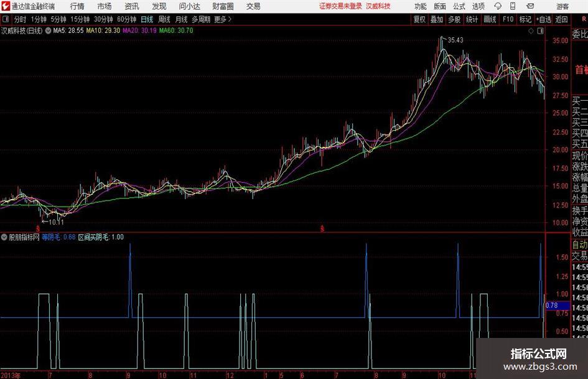Click the MA5: 28.55 indicator label
The image size is (588, 379).
pyautogui.click(x=68, y=30)
